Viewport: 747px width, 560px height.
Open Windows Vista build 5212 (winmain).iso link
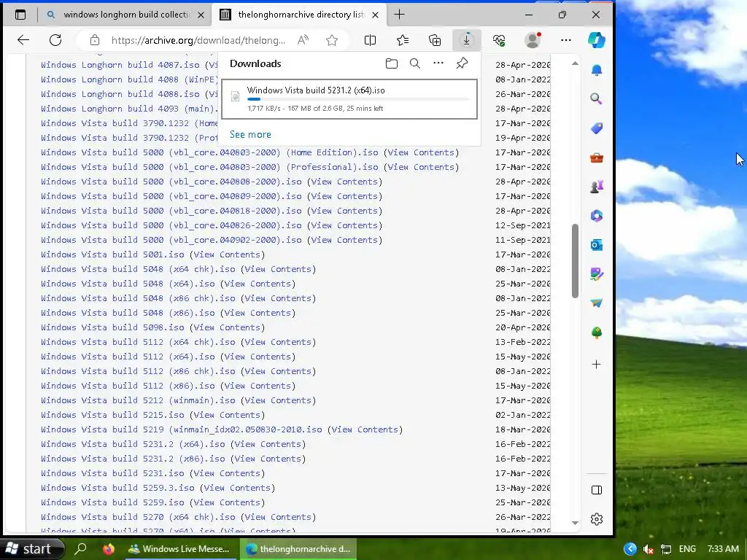[138, 400]
